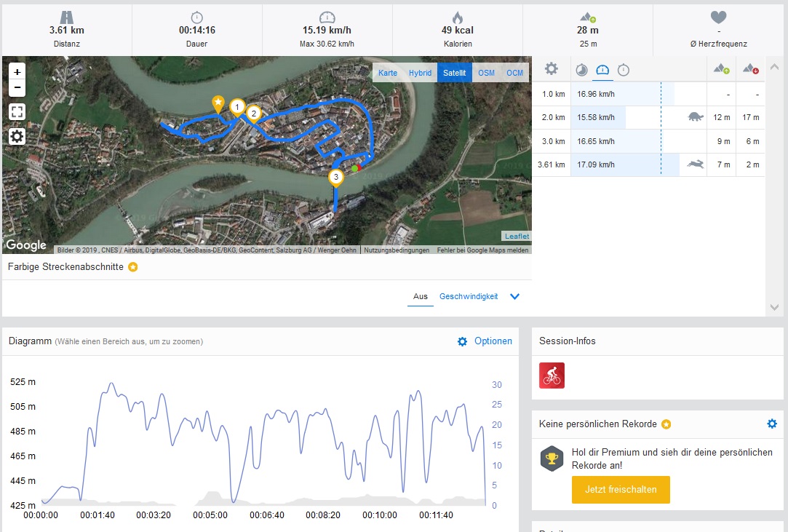Viewport: 788px width, 532px height.
Task: Click the distance road icon
Action: point(66,17)
